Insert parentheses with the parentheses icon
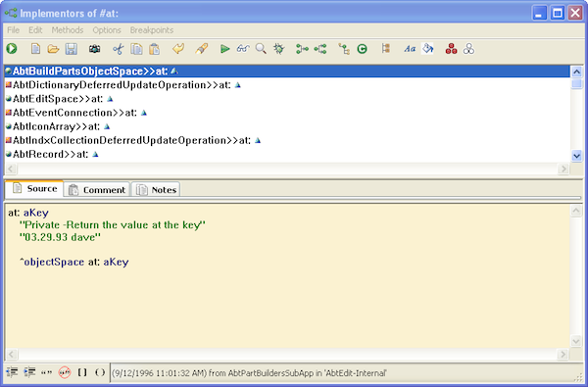Viewport: 588px width, 387px height. pos(100,372)
